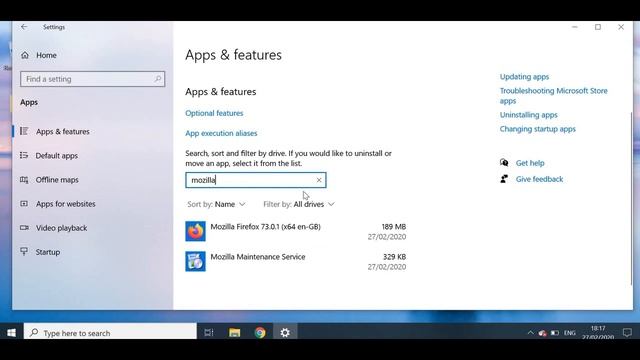Open Changing startup apps link

click(538, 129)
